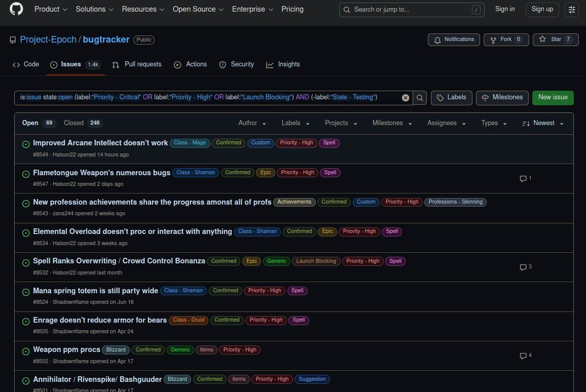The width and height of the screenshot is (586, 392).
Task: Open issue Improved Arcane Intellect doesn't work
Action: click(100, 143)
